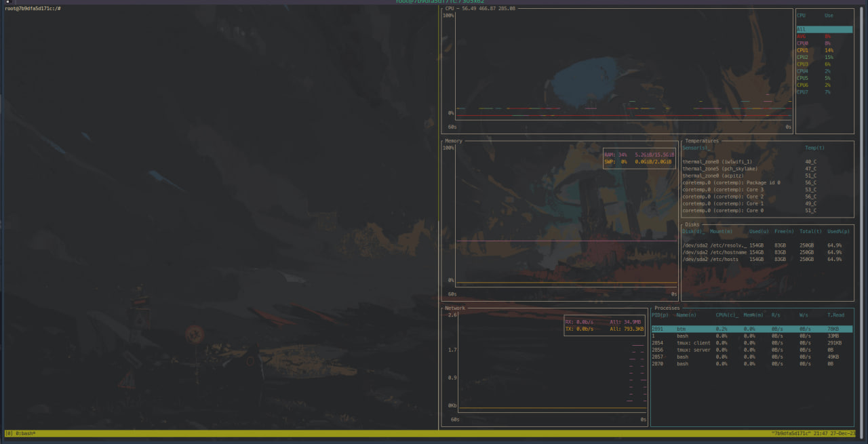Sort disks by the Used(u) column header
This screenshot has height=444, width=868.
[759, 232]
